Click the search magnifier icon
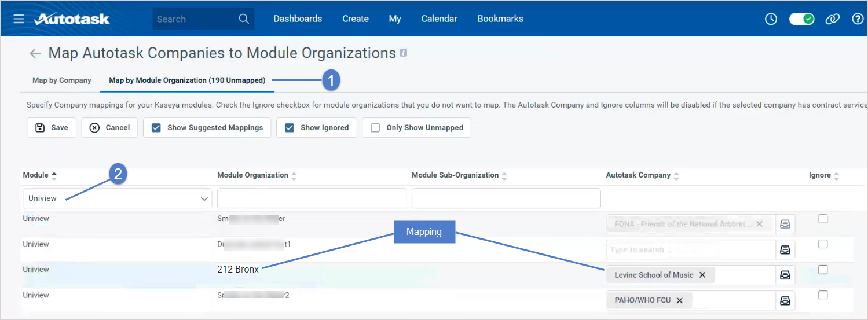Screen dimensions: 868x320 tap(244, 19)
